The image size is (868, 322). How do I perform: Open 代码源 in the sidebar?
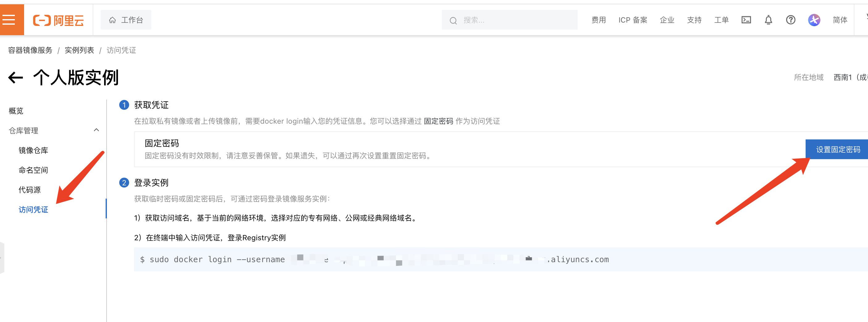30,190
